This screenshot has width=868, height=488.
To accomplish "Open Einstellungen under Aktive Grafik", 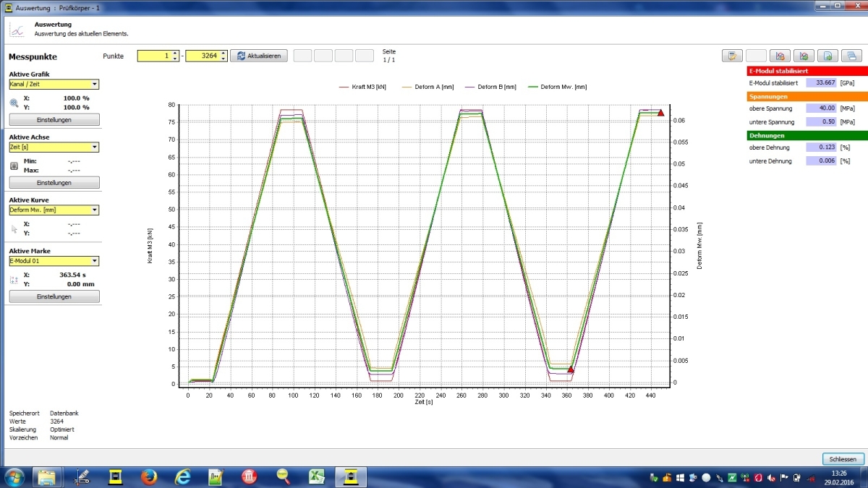I will click(54, 119).
